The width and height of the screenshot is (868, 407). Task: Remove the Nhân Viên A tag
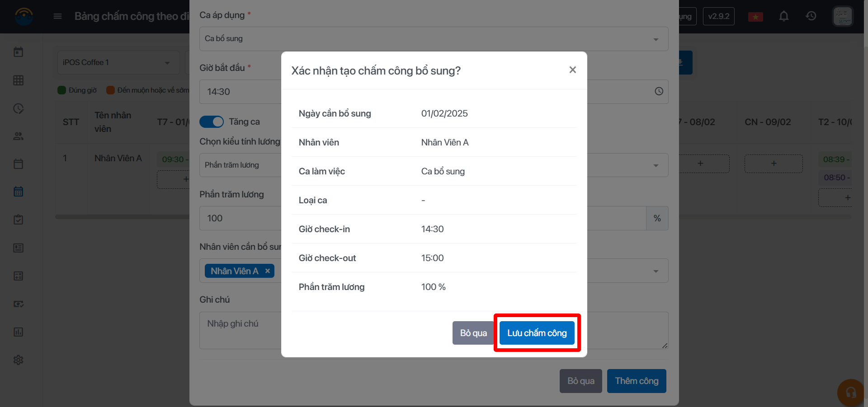268,271
